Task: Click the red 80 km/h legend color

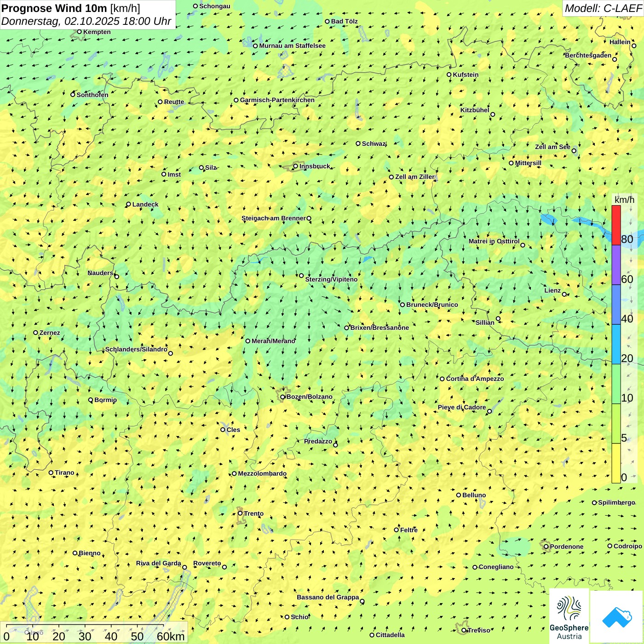Action: [616, 225]
